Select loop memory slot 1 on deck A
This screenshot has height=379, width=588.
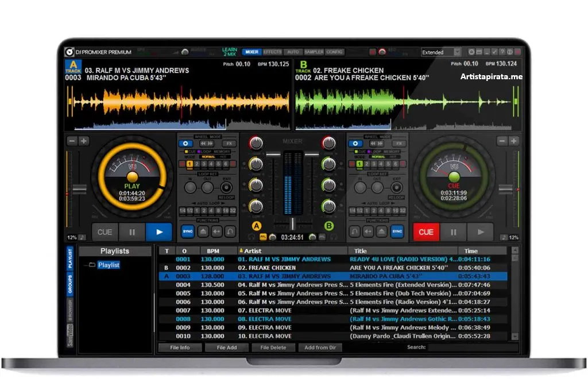(x=189, y=164)
